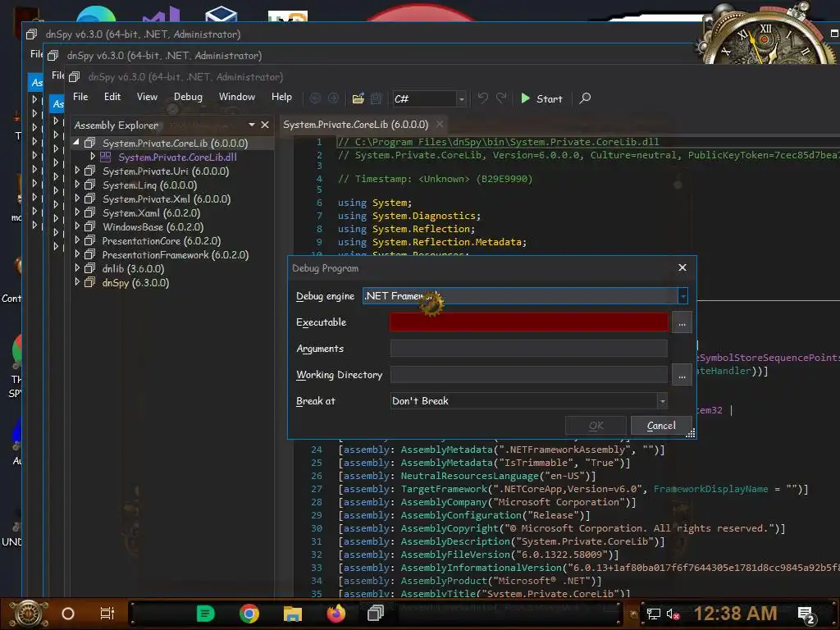This screenshot has height=630, width=840.
Task: Open the green notes app on taskbar
Action: [x=205, y=614]
